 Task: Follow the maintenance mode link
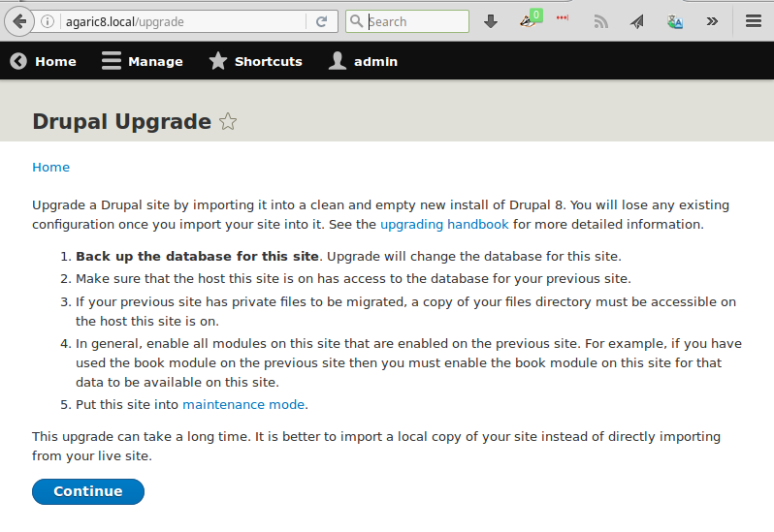[243, 404]
